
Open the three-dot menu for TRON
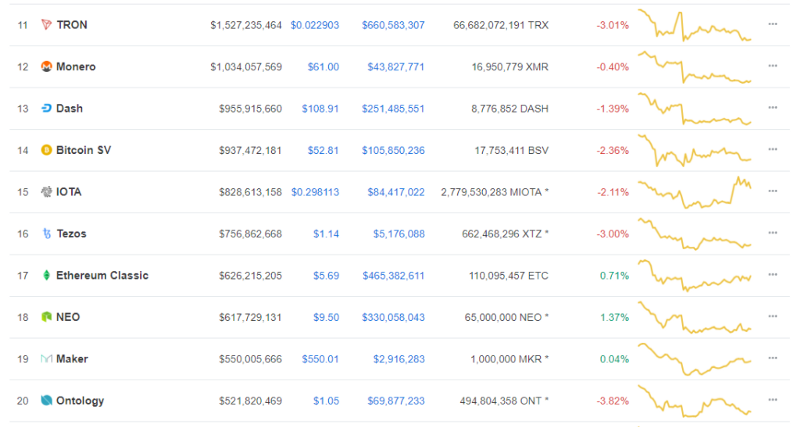click(772, 24)
